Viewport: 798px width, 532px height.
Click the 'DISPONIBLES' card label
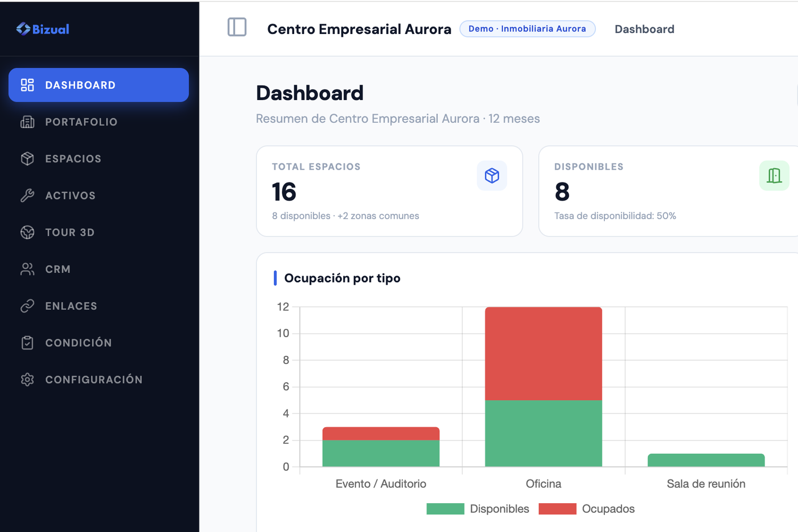tap(589, 167)
